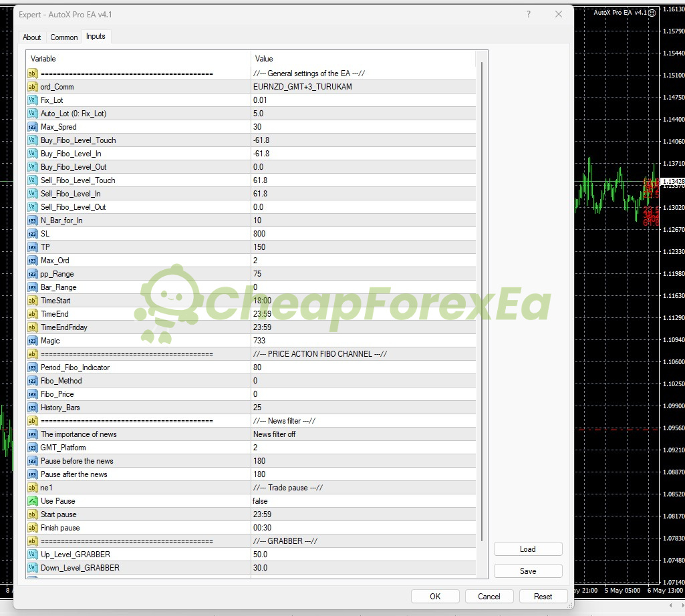
Task: Select the Fibo_Price row label
Action: (57, 394)
